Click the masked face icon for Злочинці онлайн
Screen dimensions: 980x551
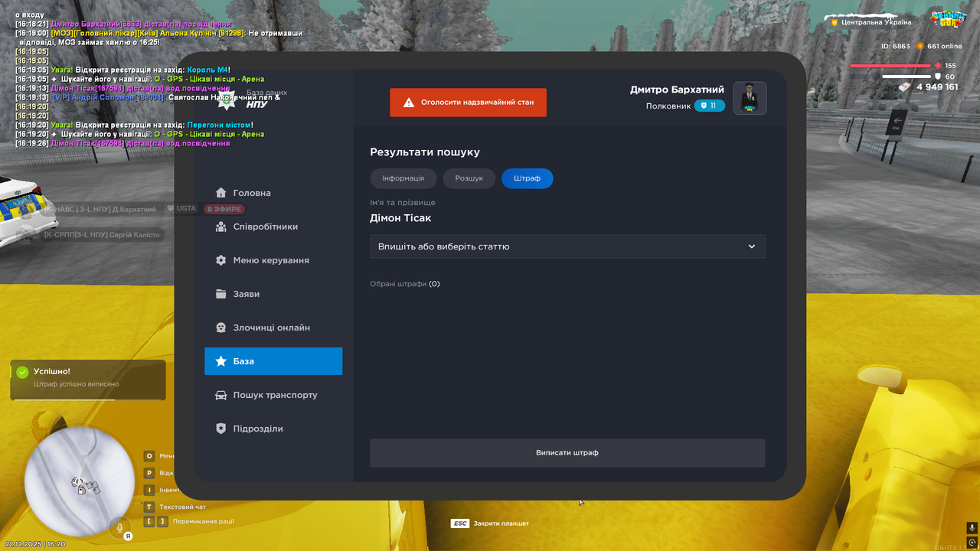221,328
